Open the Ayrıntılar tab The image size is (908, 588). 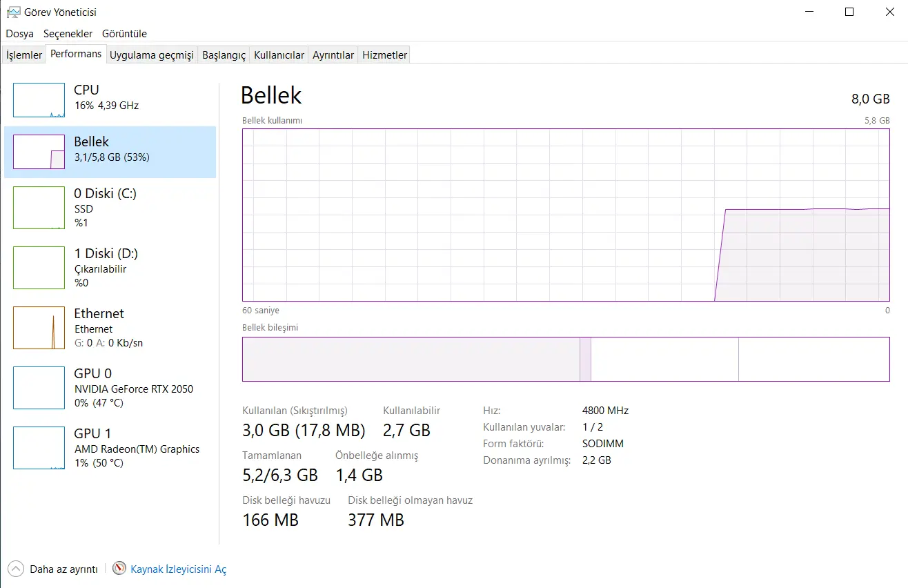coord(333,55)
